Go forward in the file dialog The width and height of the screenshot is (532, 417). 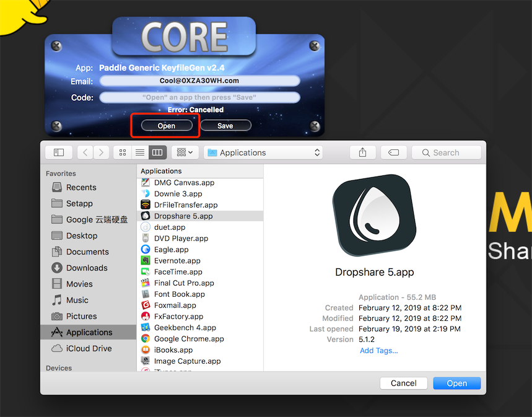(101, 152)
